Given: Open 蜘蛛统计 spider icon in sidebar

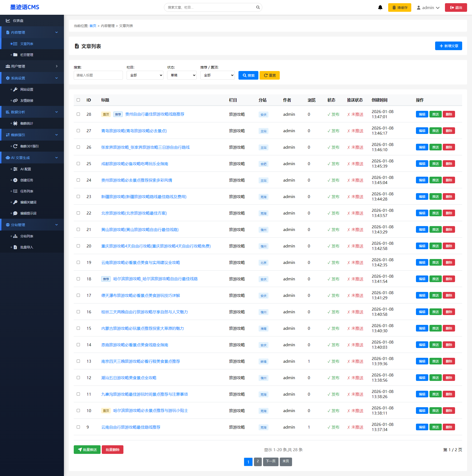Looking at the screenshot, I should pyautogui.click(x=15, y=123).
